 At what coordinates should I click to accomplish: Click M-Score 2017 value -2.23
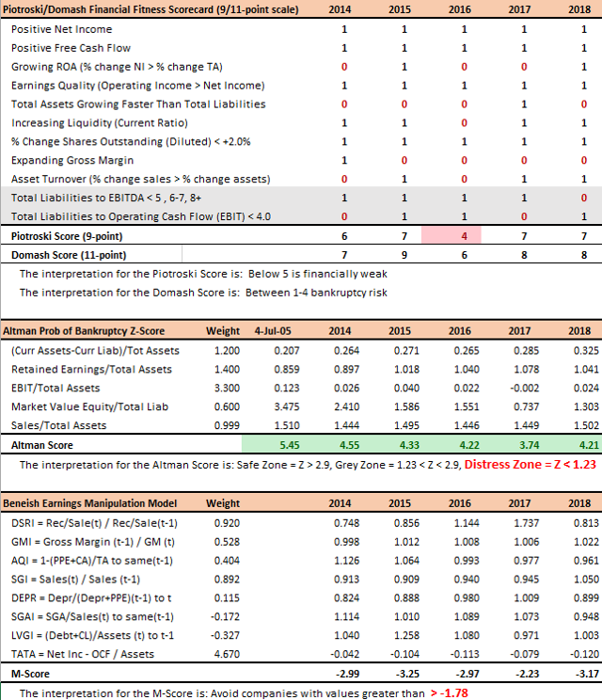[527, 674]
